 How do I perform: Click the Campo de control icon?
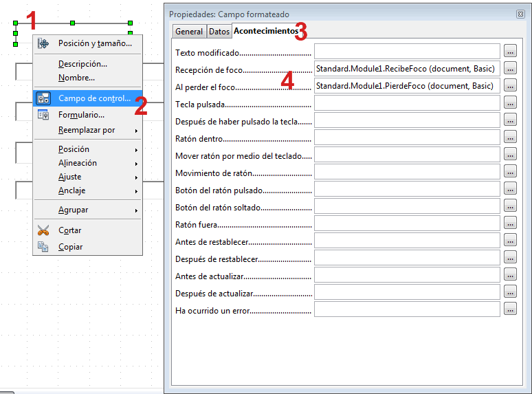click(x=43, y=98)
